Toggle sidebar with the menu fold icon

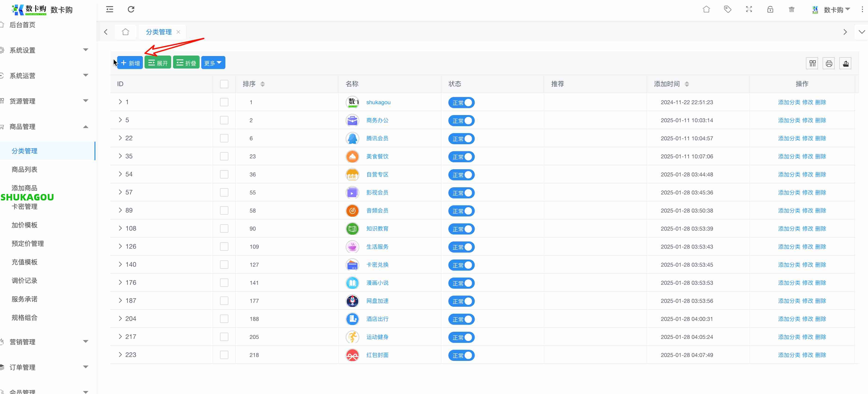[x=110, y=9]
